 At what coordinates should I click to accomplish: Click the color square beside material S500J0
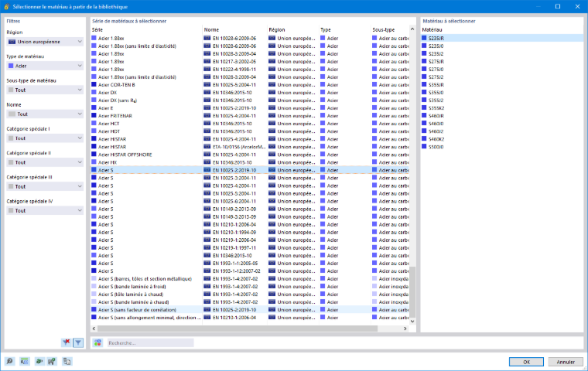[x=424, y=147]
